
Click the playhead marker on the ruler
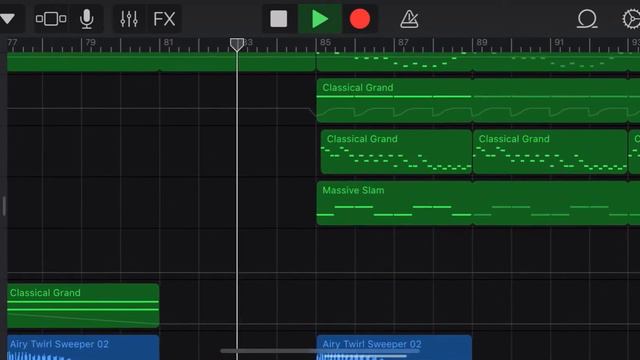[237, 44]
